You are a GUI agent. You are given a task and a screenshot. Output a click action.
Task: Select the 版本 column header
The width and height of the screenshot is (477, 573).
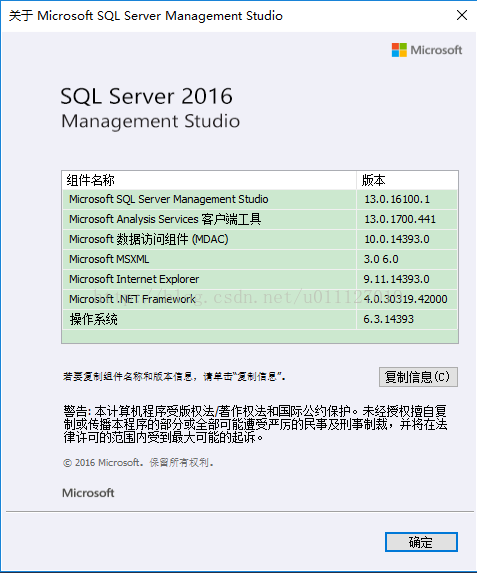click(407, 180)
